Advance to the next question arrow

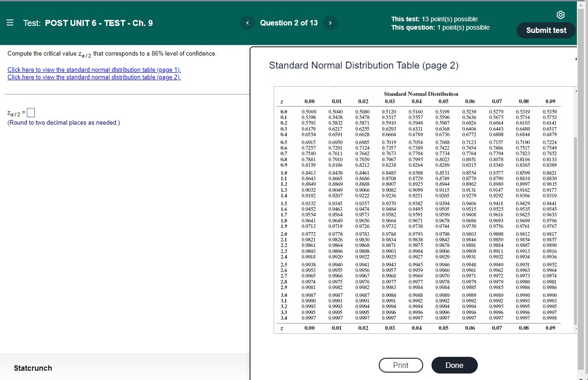[330, 23]
